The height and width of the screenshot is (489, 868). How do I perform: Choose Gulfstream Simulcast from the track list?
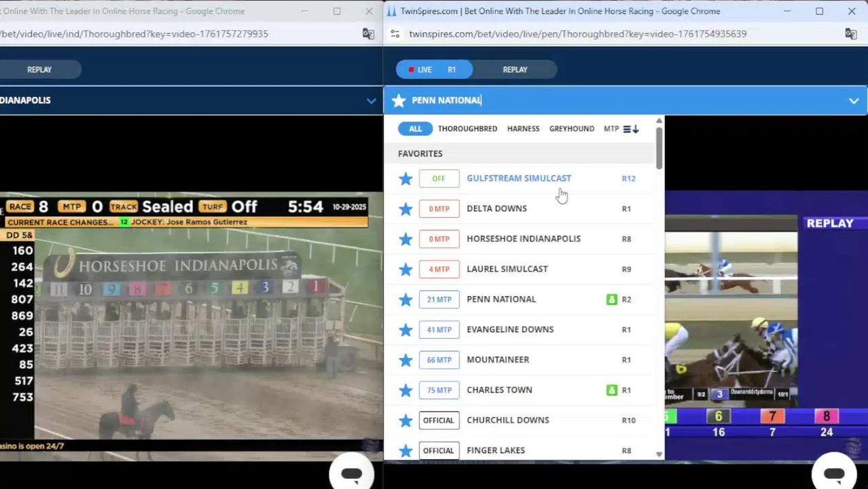point(519,179)
